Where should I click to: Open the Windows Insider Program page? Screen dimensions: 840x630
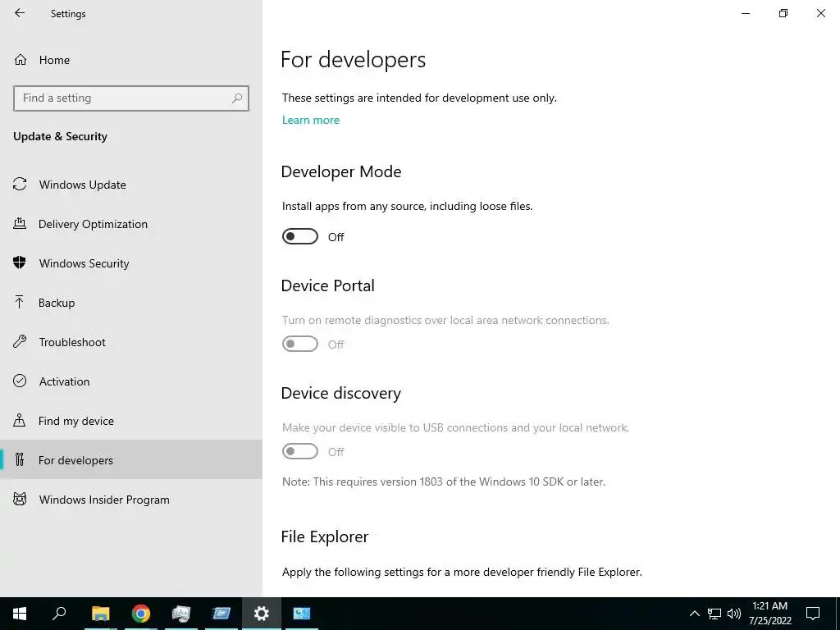pyautogui.click(x=131, y=500)
